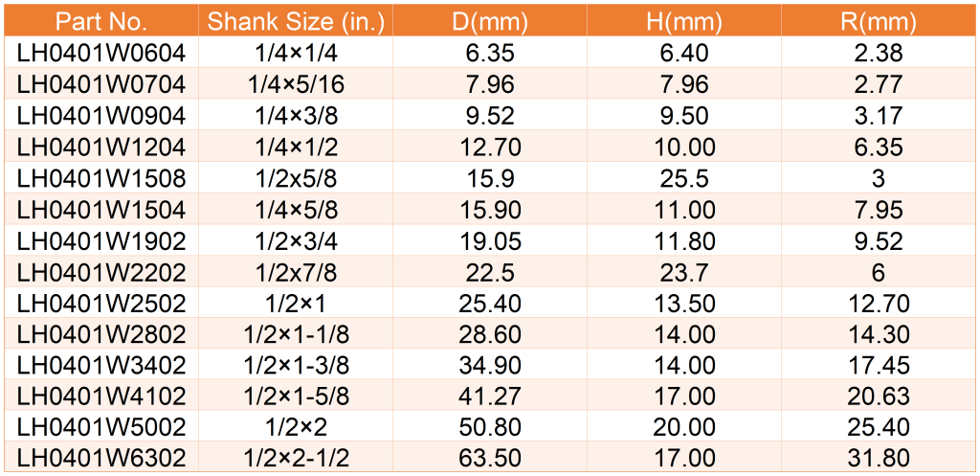This screenshot has width=980, height=476.
Task: Select the H value 25.5 cell
Action: pyautogui.click(x=684, y=177)
